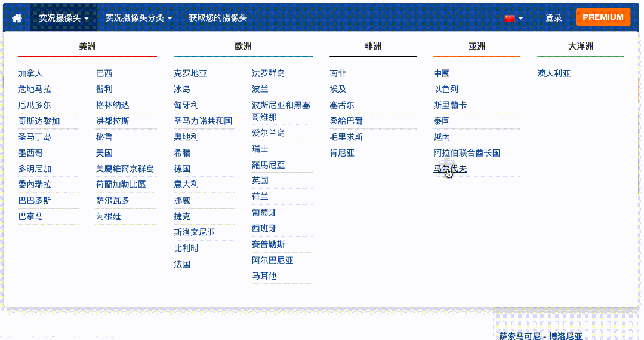Select 克罗地亚 under 欧洲

pyautogui.click(x=190, y=73)
